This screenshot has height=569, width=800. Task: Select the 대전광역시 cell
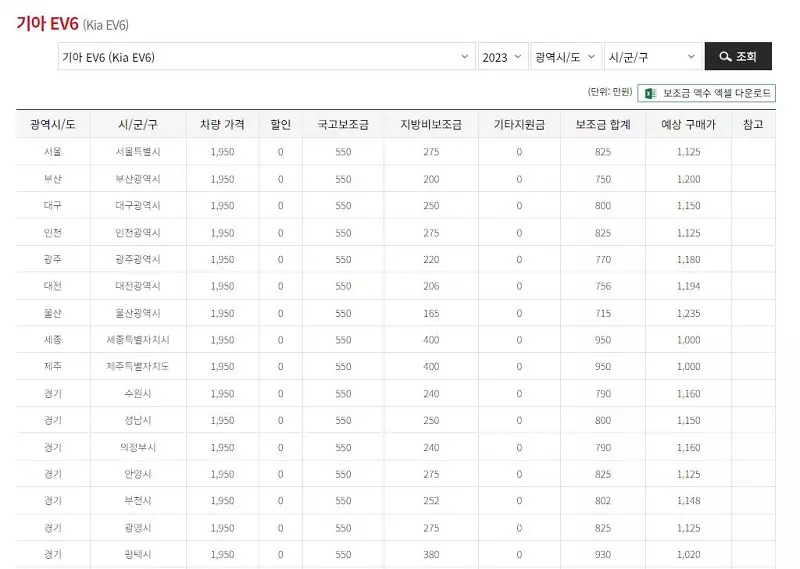138,286
